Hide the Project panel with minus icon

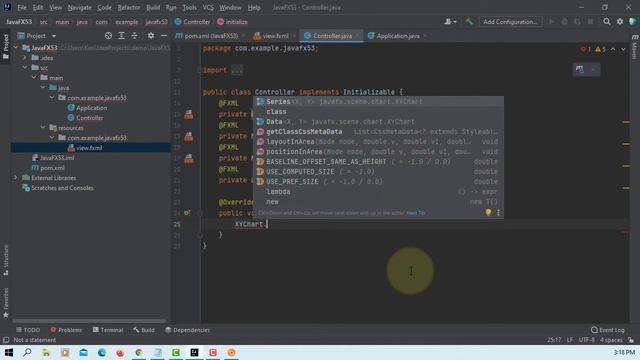(x=164, y=36)
